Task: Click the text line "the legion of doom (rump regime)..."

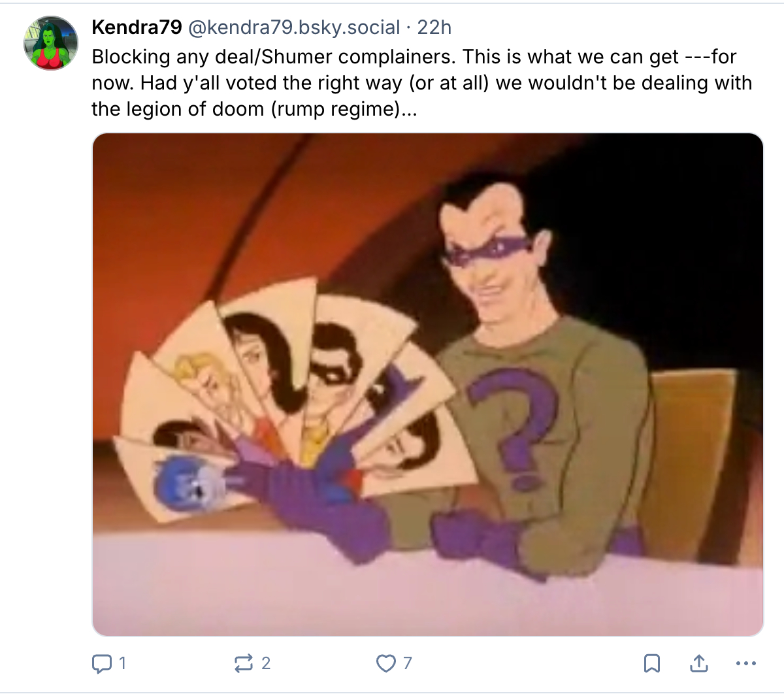Action: pos(254,109)
